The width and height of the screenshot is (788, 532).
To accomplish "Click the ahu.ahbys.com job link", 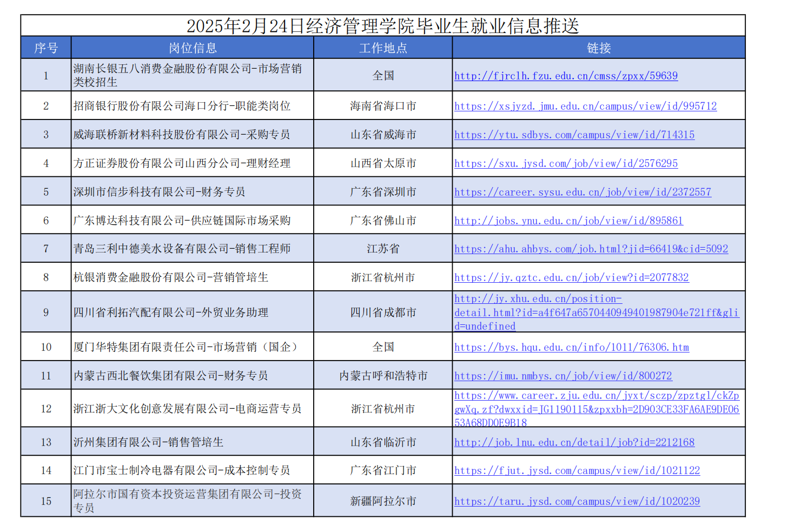I will pyautogui.click(x=591, y=249).
